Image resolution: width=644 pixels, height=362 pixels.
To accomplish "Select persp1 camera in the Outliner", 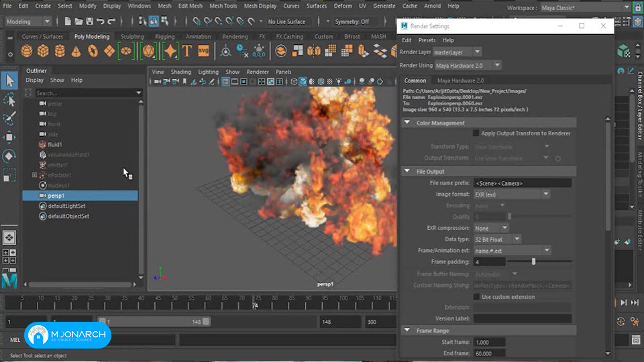I will 80,196.
